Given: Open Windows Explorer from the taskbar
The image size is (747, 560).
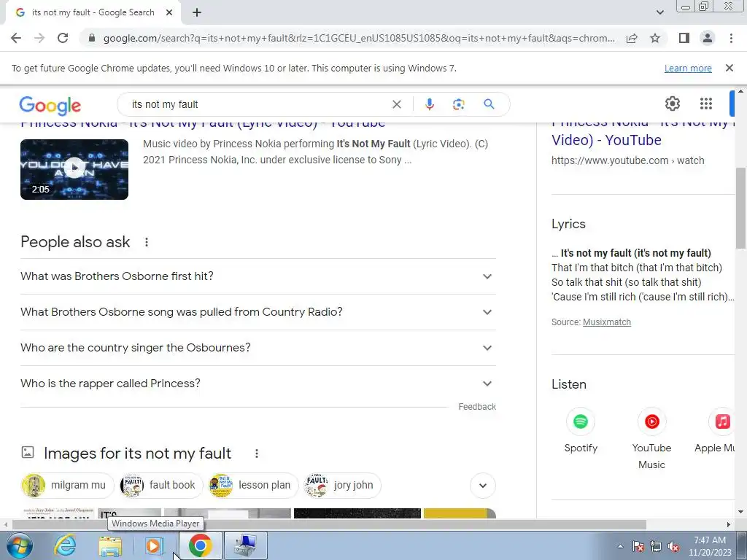Looking at the screenshot, I should 110,545.
